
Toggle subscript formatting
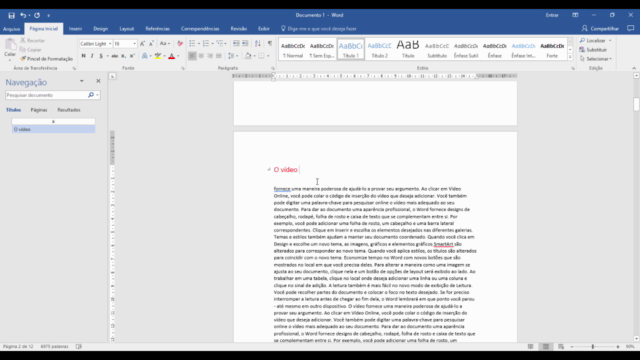point(124,56)
